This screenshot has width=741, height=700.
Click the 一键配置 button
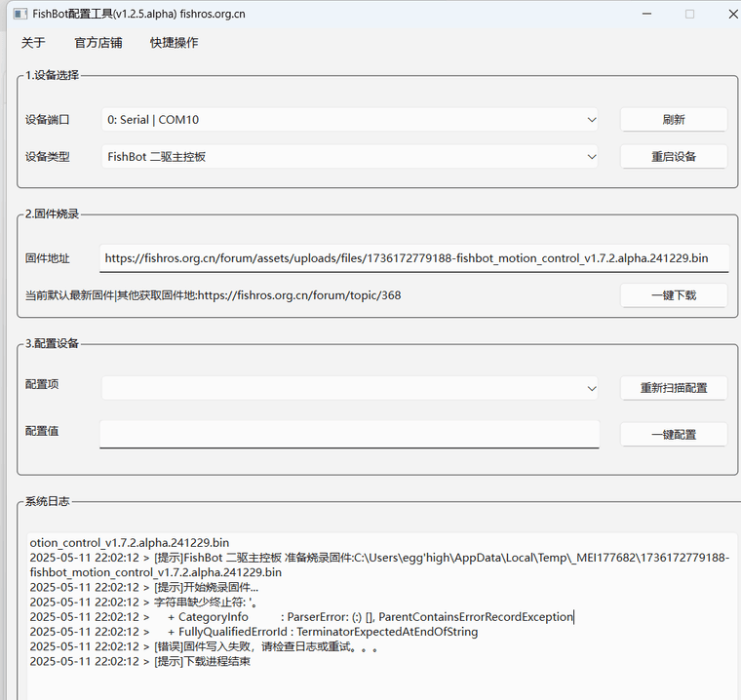pos(674,435)
